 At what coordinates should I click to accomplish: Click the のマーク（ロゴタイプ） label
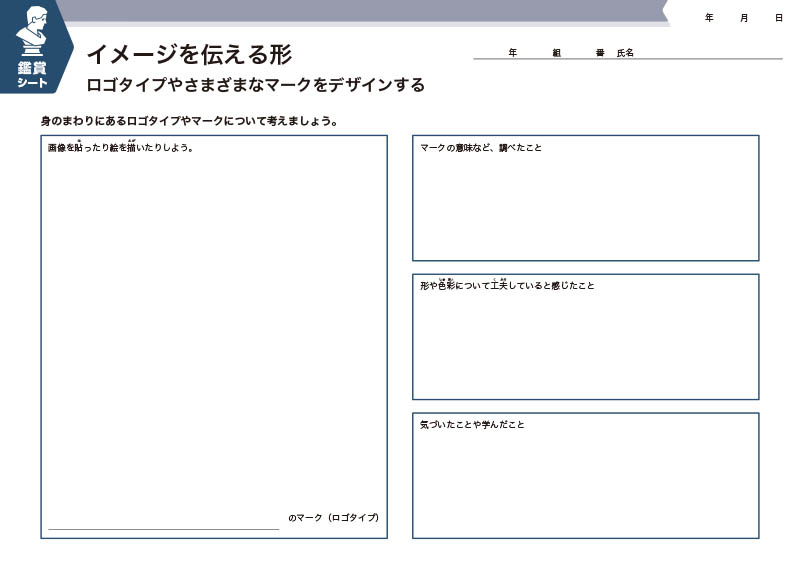pyautogui.click(x=334, y=518)
